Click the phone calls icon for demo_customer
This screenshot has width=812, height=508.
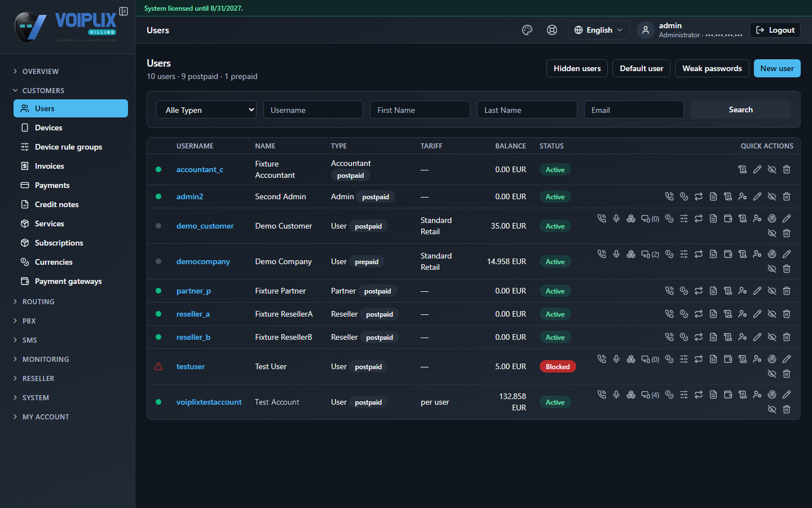coord(602,218)
